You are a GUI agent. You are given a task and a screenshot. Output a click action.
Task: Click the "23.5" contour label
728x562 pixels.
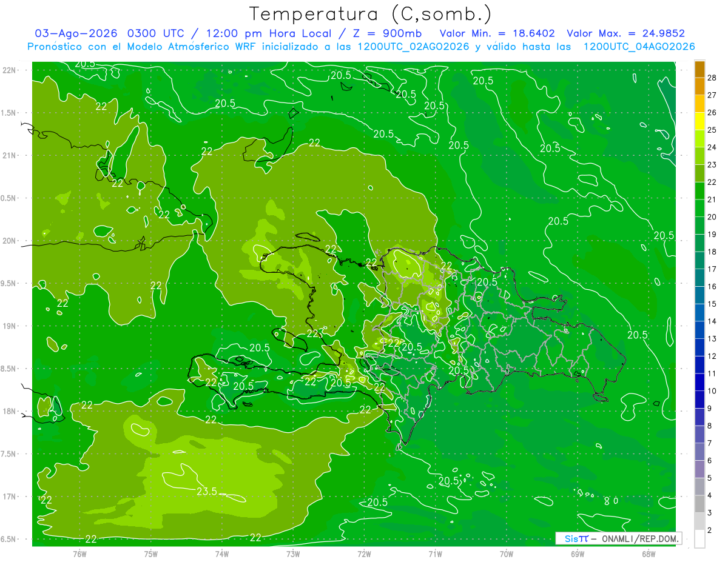coord(207,491)
